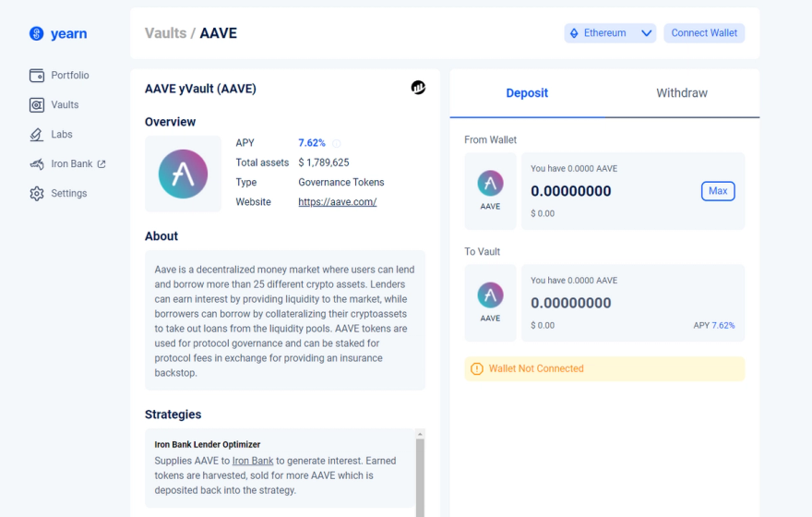Image resolution: width=812 pixels, height=517 pixels.
Task: Click the To Vault amount field
Action: click(x=570, y=303)
